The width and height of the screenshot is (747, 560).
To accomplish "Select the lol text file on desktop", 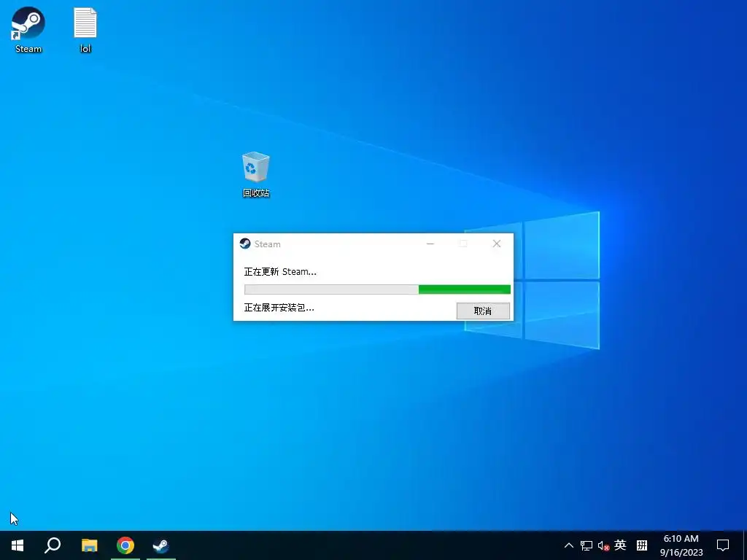I will (x=85, y=29).
